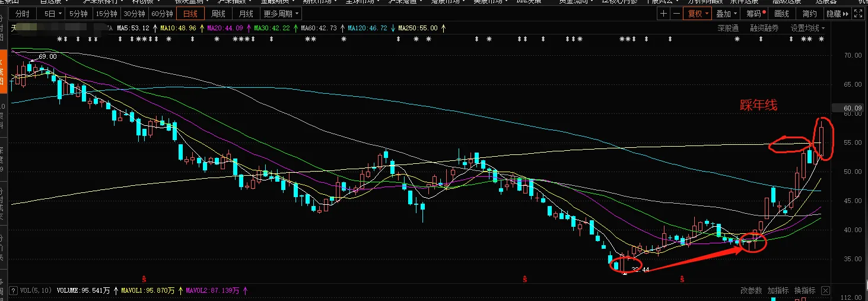Click the MA10:48.96 moving average value
Screen dimensions: 868x301
(177, 28)
